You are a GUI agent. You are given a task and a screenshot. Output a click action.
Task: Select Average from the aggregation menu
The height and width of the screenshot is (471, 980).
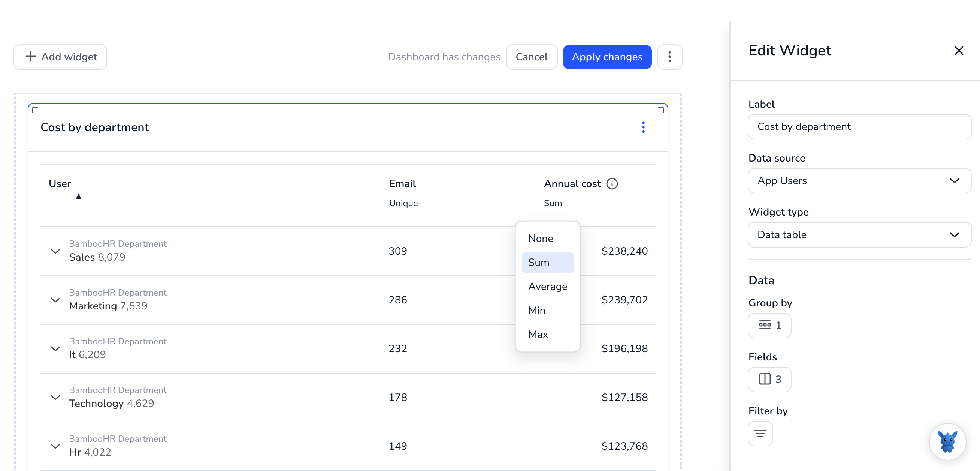(547, 286)
